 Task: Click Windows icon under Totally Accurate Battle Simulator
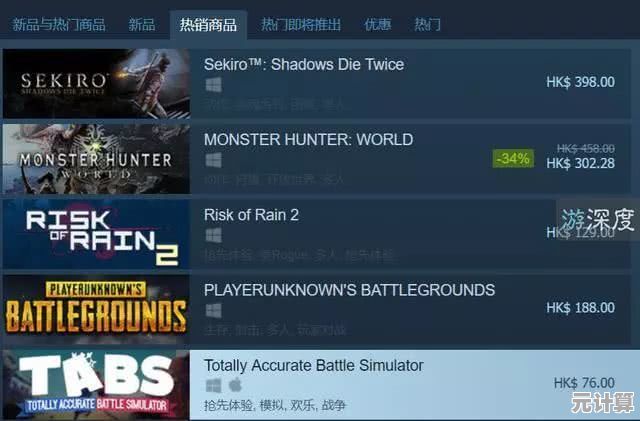click(x=213, y=385)
